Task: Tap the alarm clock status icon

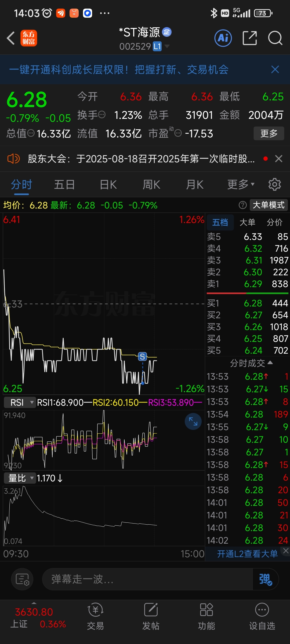Action: click(x=47, y=13)
